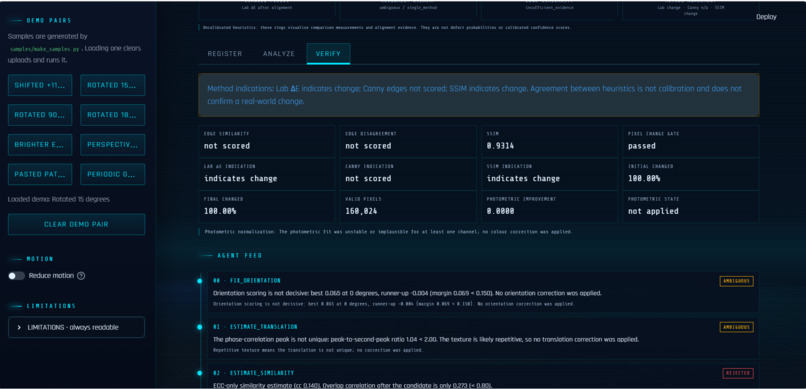Click the Method indications notice banner
806x389 pixels.
(x=479, y=95)
